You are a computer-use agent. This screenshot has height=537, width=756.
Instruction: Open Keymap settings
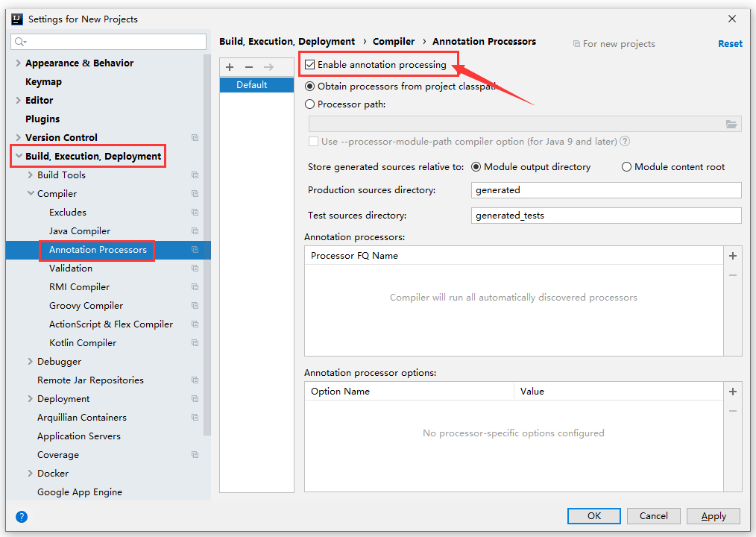click(43, 82)
